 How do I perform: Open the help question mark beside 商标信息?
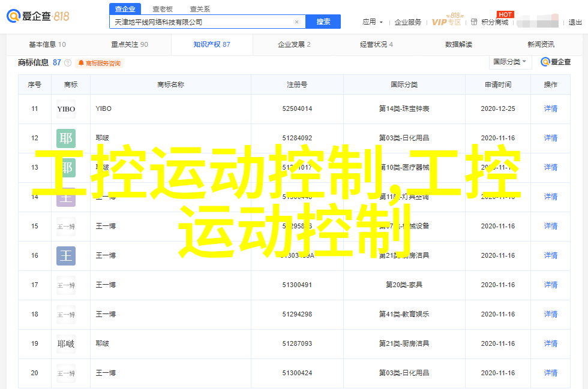(68, 63)
